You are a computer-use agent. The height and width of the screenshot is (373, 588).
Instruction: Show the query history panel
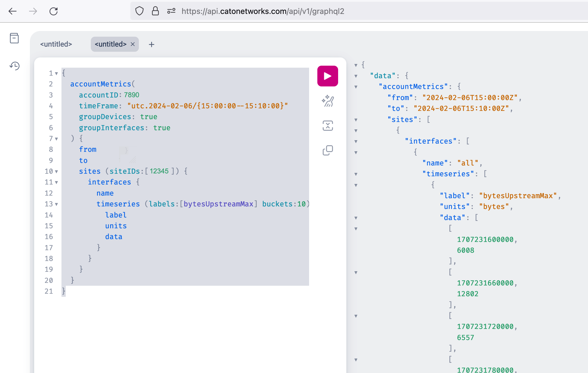[14, 66]
